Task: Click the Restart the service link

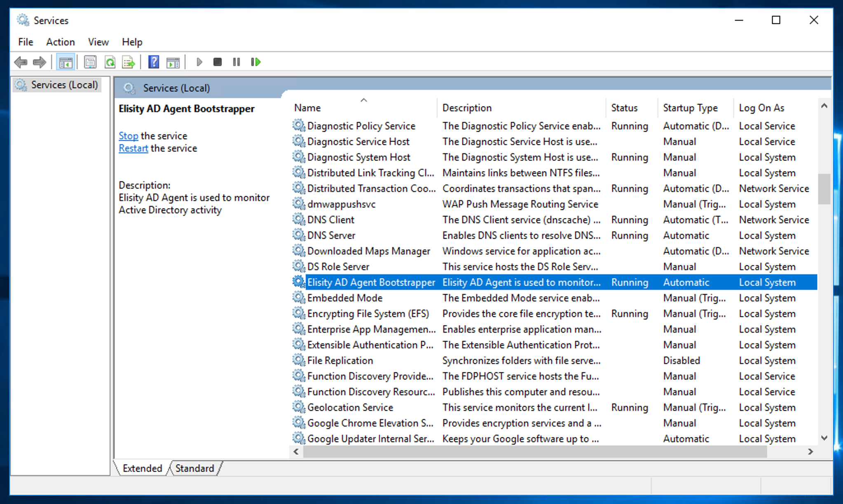Action: (x=133, y=148)
